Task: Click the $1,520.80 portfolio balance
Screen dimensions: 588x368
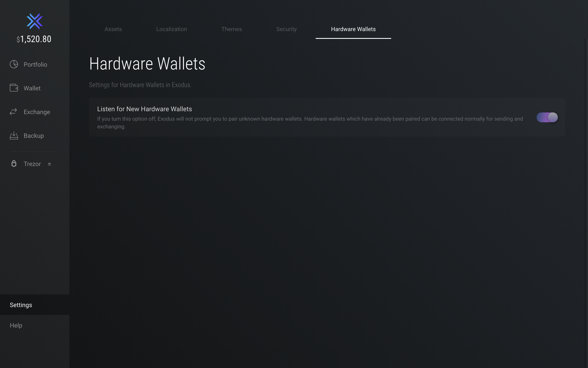Action: pyautogui.click(x=34, y=39)
